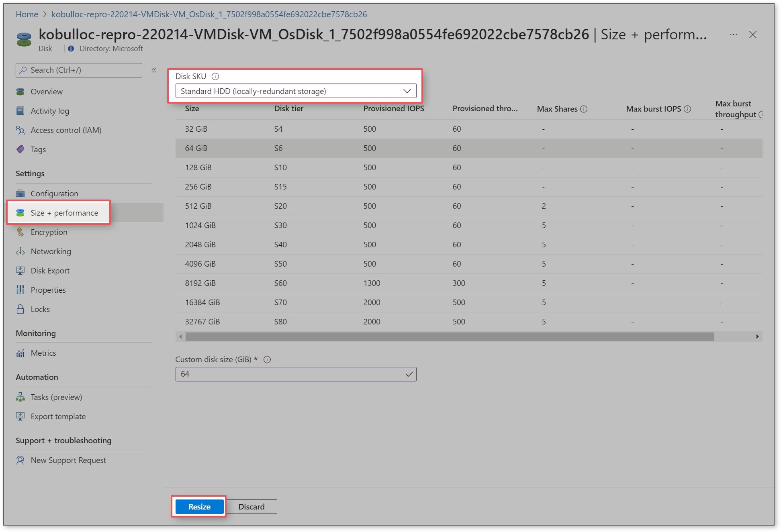781x532 pixels.
Task: Open the Disk Export icon
Action: (20, 270)
